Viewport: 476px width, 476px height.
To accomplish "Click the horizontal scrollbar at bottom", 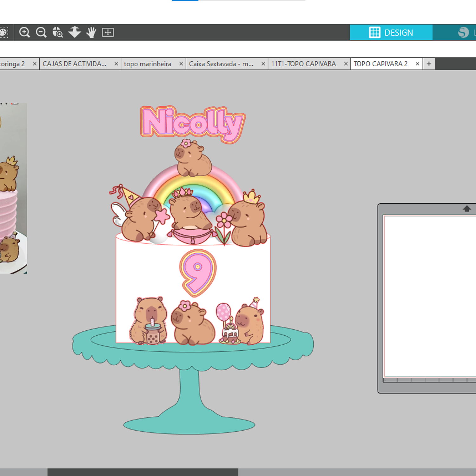I will click(143, 472).
